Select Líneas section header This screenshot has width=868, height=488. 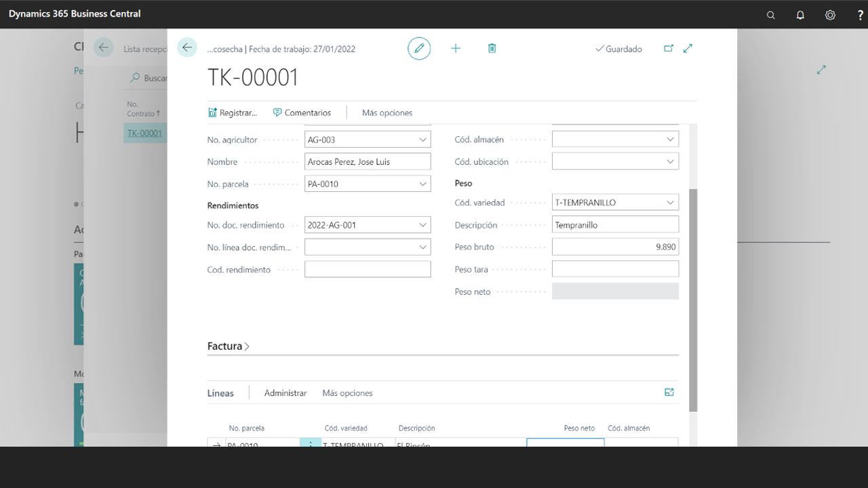(220, 393)
